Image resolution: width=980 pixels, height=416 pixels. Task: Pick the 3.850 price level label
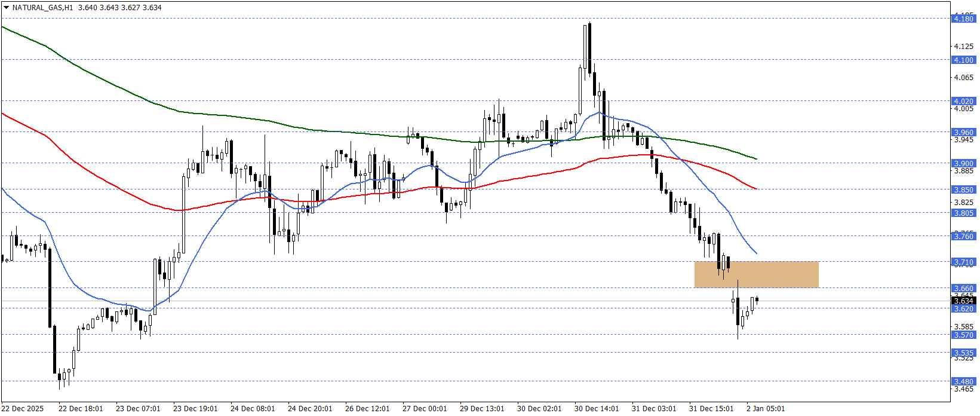(963, 189)
